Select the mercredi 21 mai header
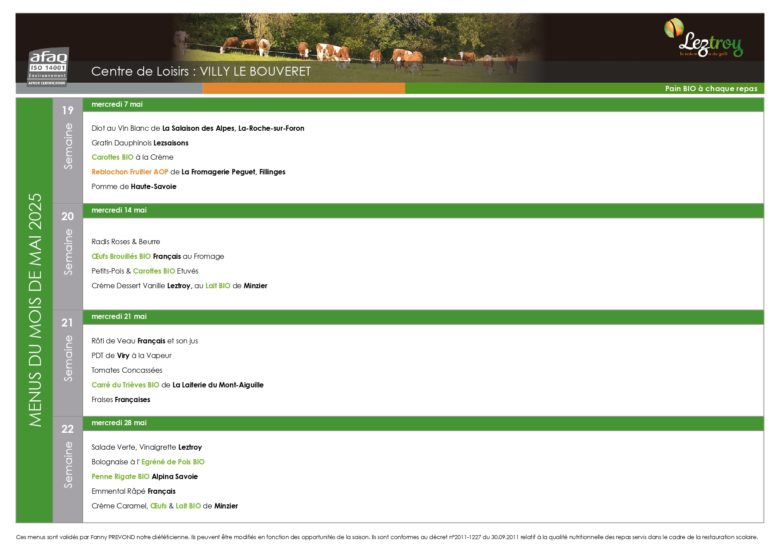This screenshot has height=552, width=780. tap(423, 317)
